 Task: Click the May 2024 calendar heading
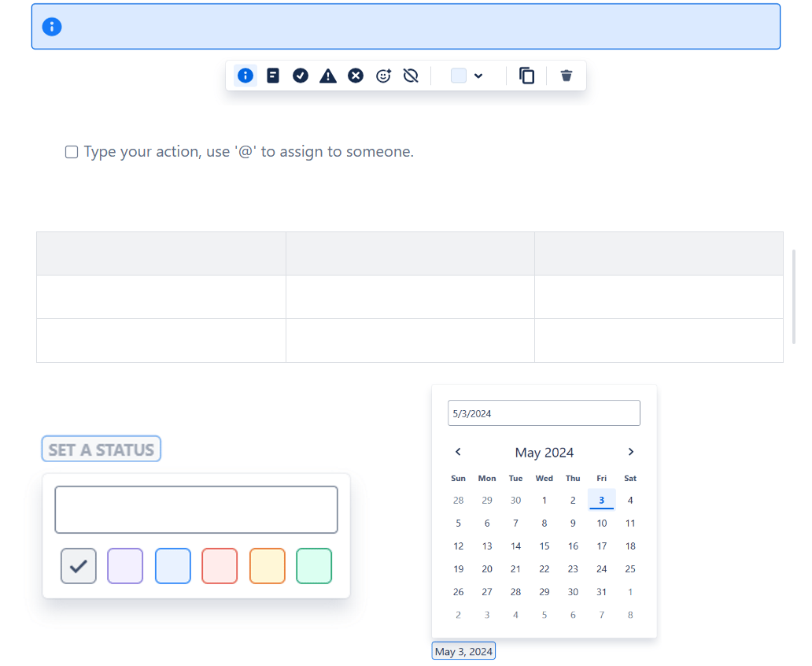tap(544, 453)
